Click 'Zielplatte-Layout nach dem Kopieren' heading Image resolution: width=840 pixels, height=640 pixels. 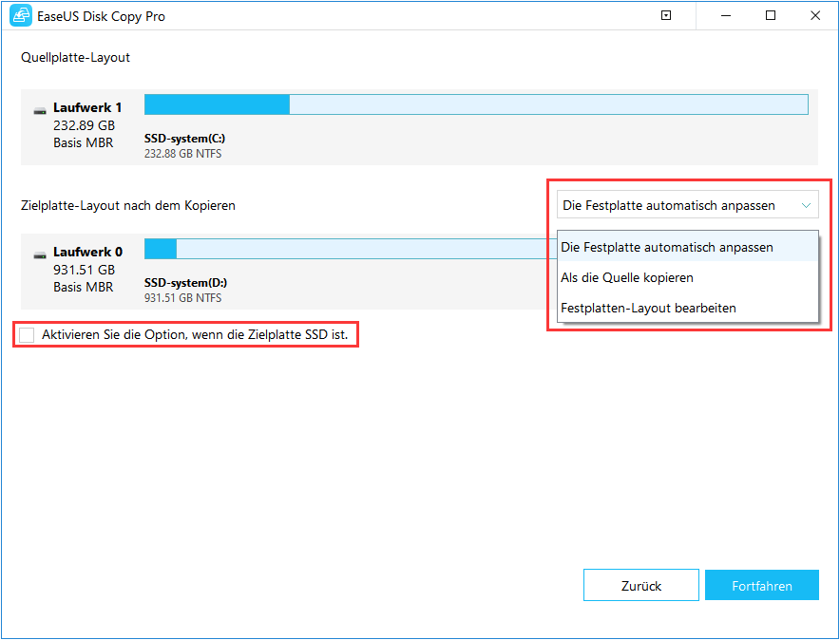tap(128, 206)
